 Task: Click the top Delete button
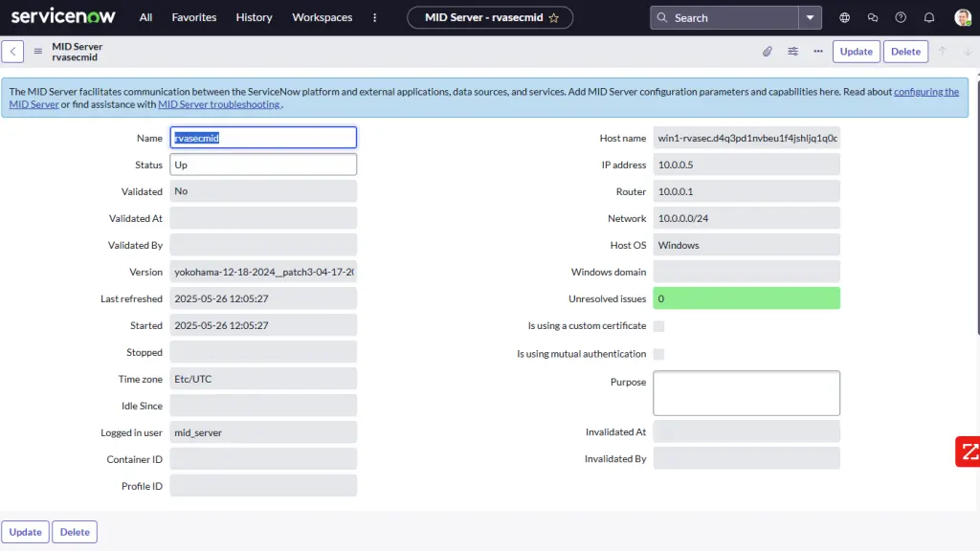click(905, 52)
